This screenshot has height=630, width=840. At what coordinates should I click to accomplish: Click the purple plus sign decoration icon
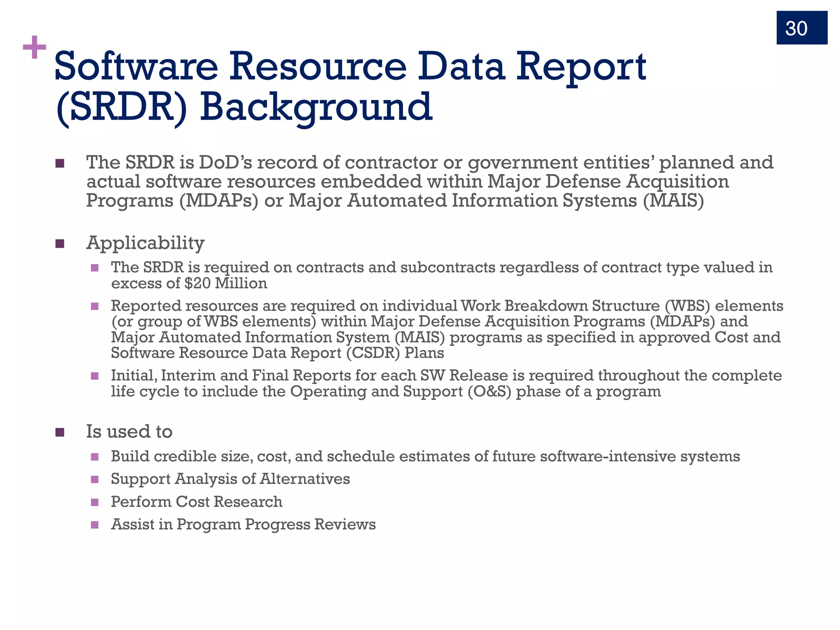pyautogui.click(x=34, y=48)
